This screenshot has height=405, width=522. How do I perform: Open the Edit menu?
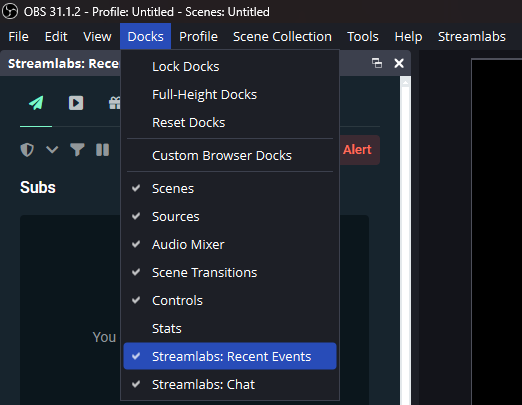pos(56,37)
